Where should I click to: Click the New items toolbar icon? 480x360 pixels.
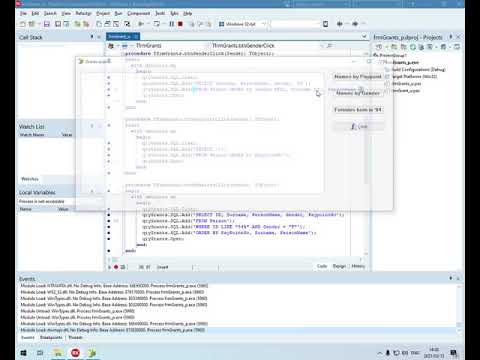(x=23, y=24)
